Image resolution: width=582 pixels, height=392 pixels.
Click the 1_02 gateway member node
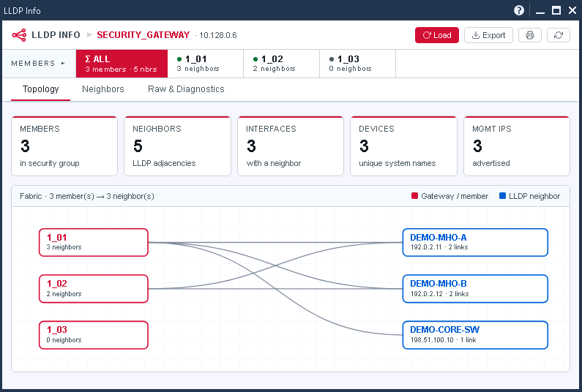[x=94, y=289]
